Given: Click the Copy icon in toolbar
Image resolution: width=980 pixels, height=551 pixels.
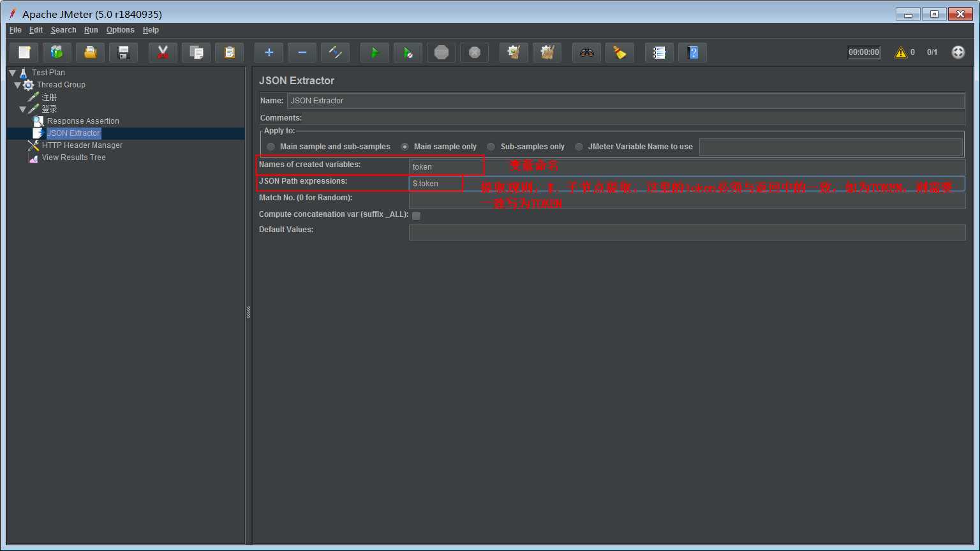Looking at the screenshot, I should 197,52.
